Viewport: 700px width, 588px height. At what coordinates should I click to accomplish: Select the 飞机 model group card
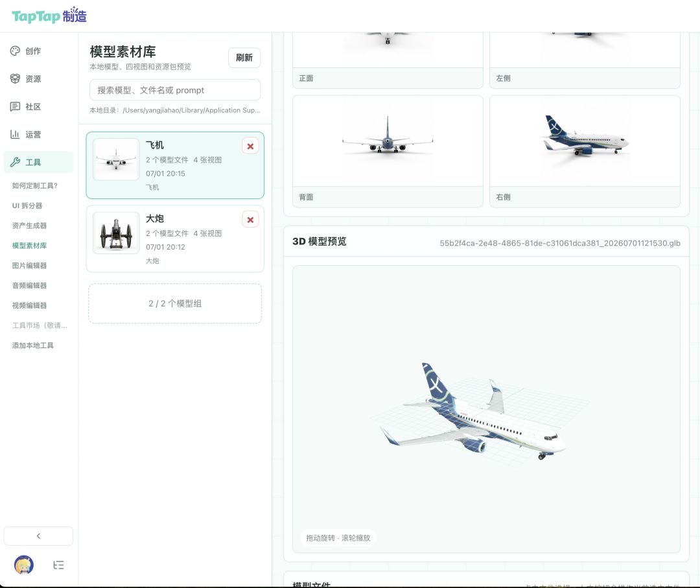click(x=175, y=165)
